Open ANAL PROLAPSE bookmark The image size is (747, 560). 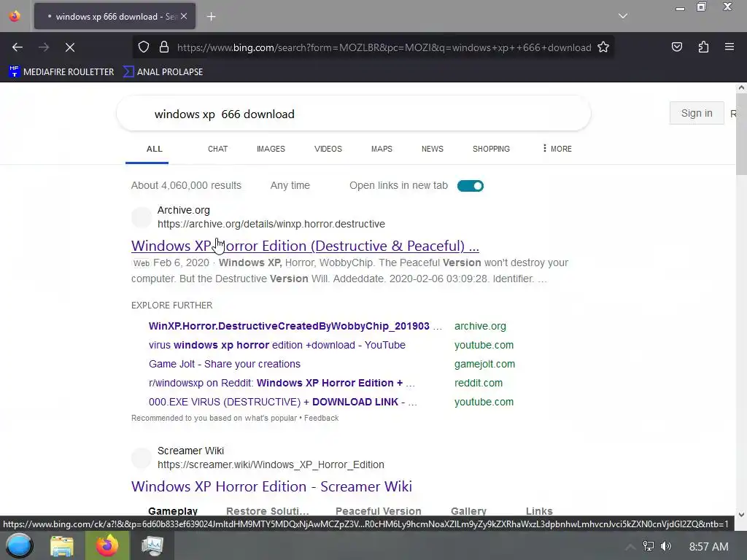pos(163,72)
